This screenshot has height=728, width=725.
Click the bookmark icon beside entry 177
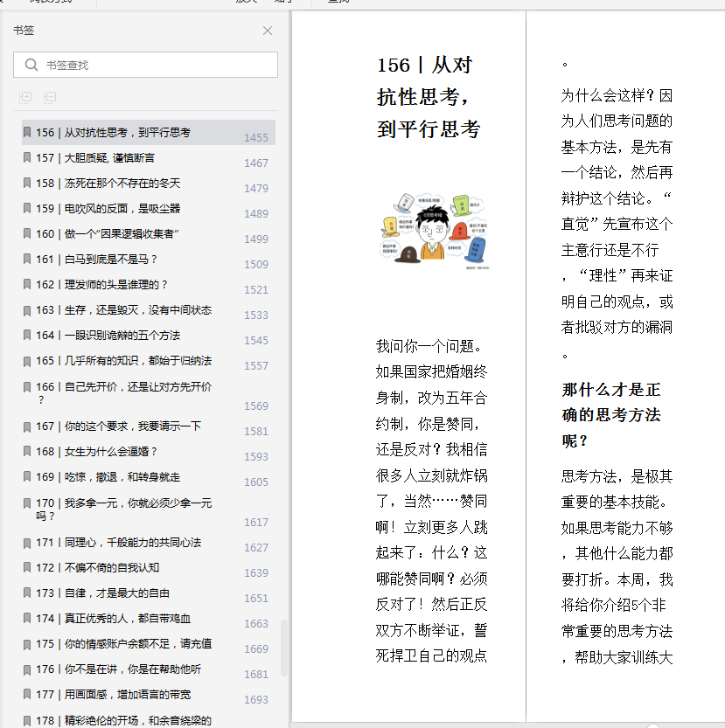pyautogui.click(x=27, y=694)
